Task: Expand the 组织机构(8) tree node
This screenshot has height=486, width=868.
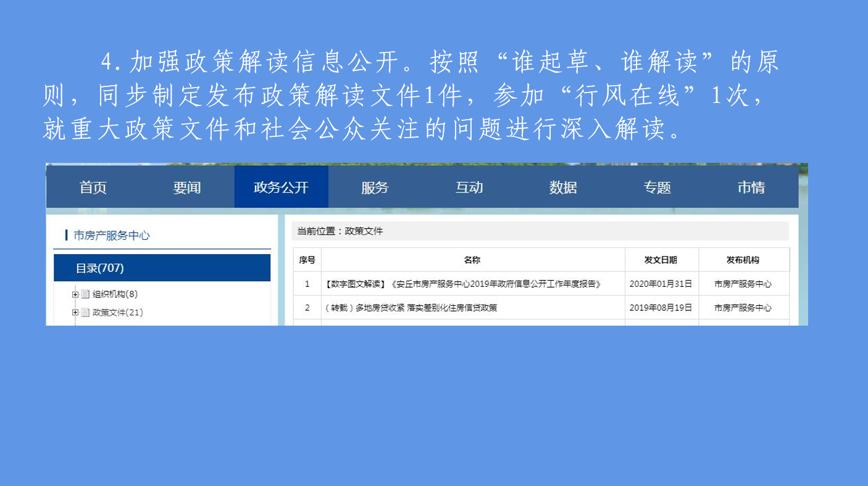Action: (75, 294)
